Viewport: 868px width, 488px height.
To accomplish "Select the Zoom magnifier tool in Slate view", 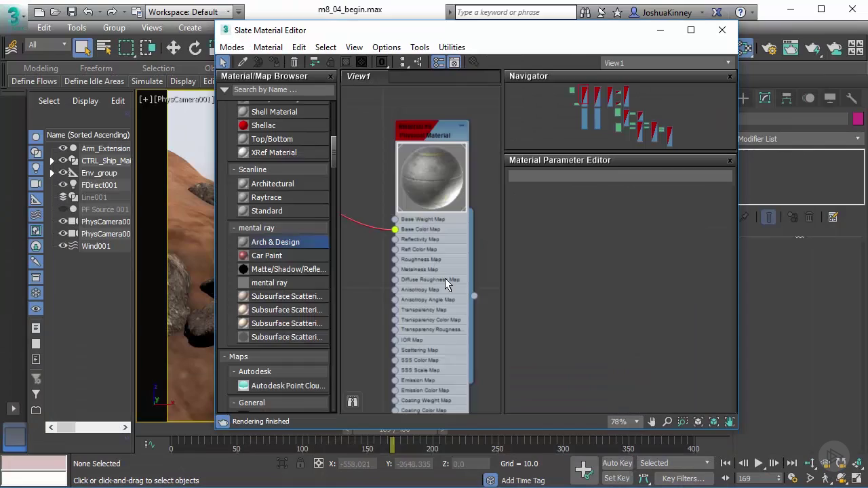I will coord(667,422).
